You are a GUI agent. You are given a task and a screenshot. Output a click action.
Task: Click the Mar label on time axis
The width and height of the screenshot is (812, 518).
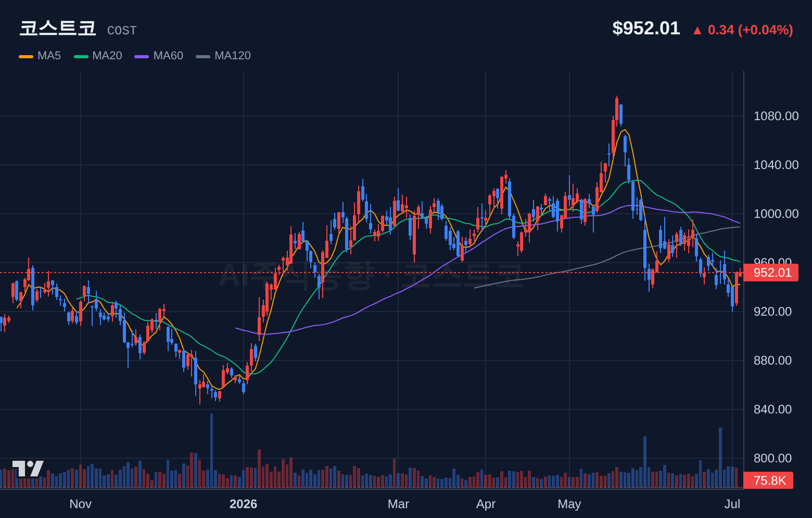point(398,504)
